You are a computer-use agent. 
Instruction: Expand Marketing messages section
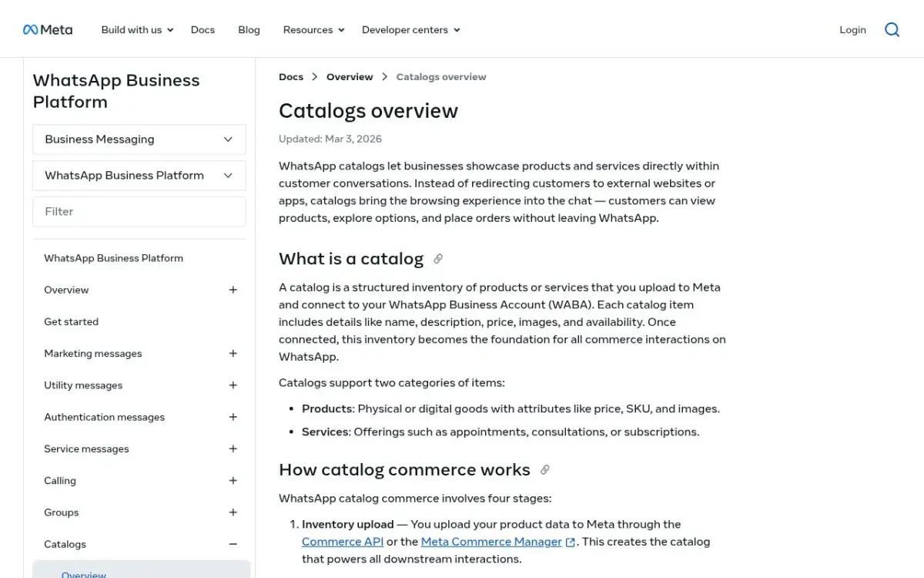click(x=233, y=354)
